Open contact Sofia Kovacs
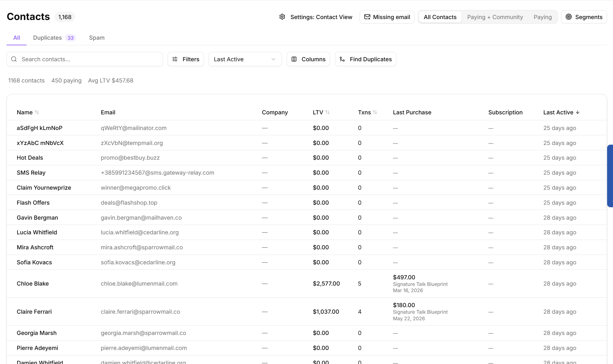613x364 pixels. point(34,262)
